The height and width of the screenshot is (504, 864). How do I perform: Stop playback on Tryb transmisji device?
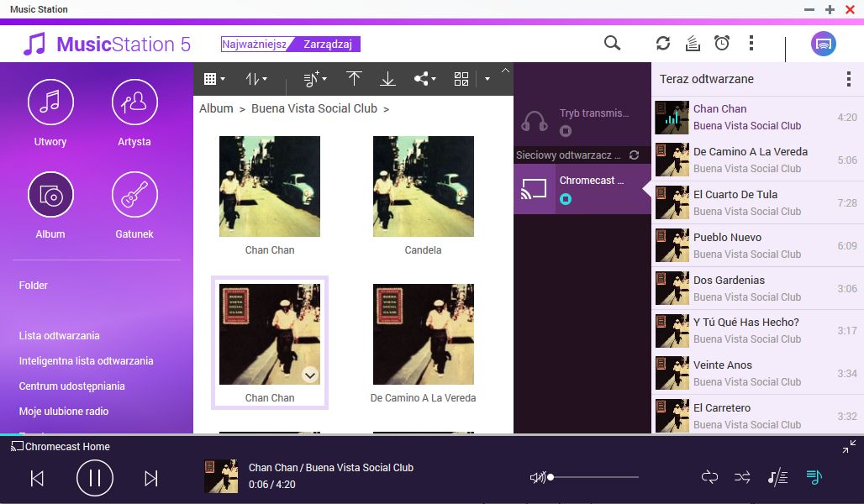pos(566,131)
